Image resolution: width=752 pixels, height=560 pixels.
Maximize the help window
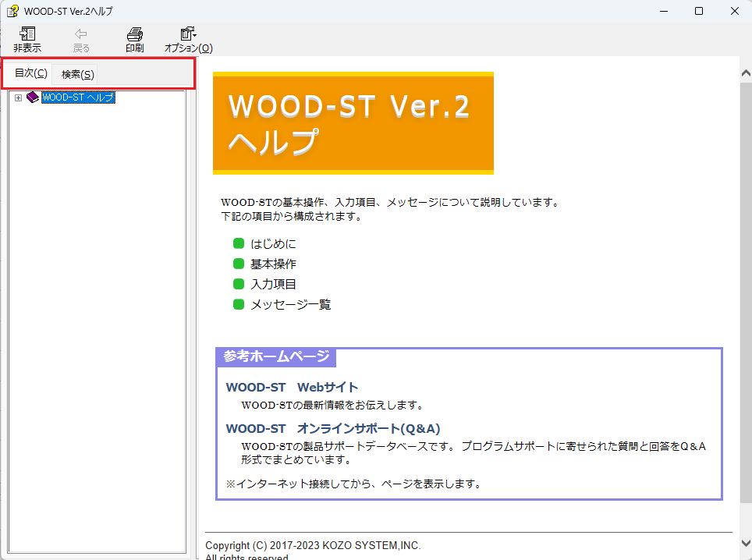click(x=699, y=11)
